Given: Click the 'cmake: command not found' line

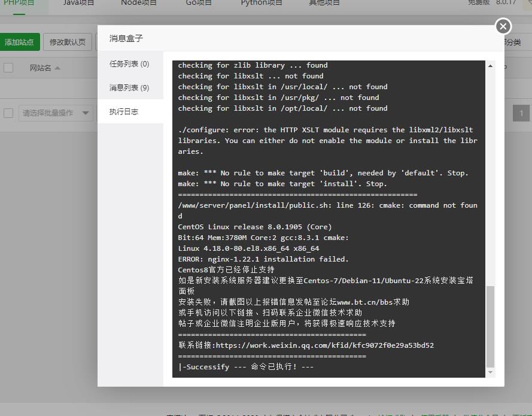Looking at the screenshot, I should point(328,210).
